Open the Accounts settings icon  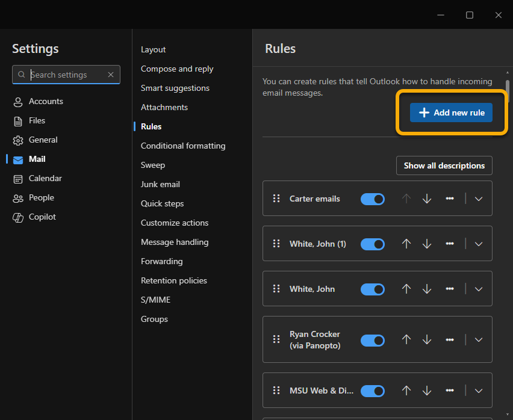click(x=17, y=101)
